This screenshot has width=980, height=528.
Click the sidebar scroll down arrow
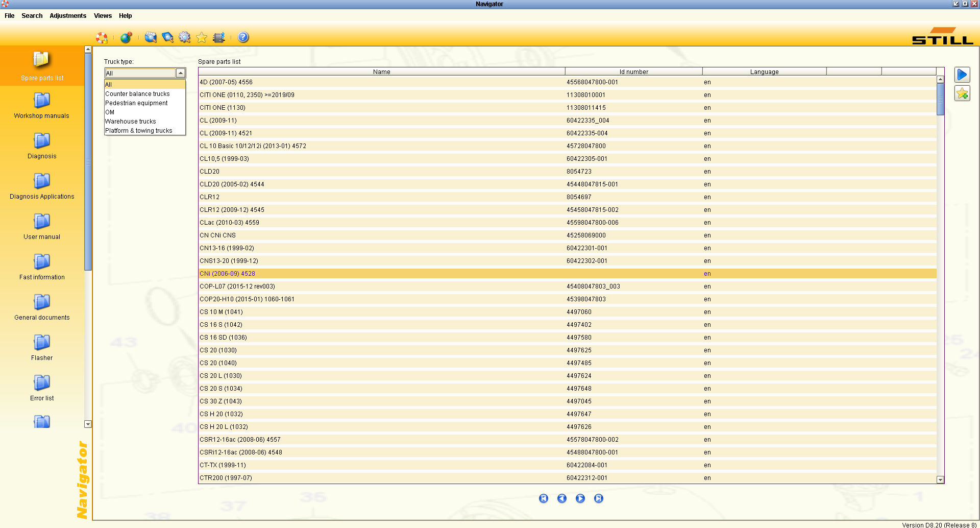click(x=88, y=424)
